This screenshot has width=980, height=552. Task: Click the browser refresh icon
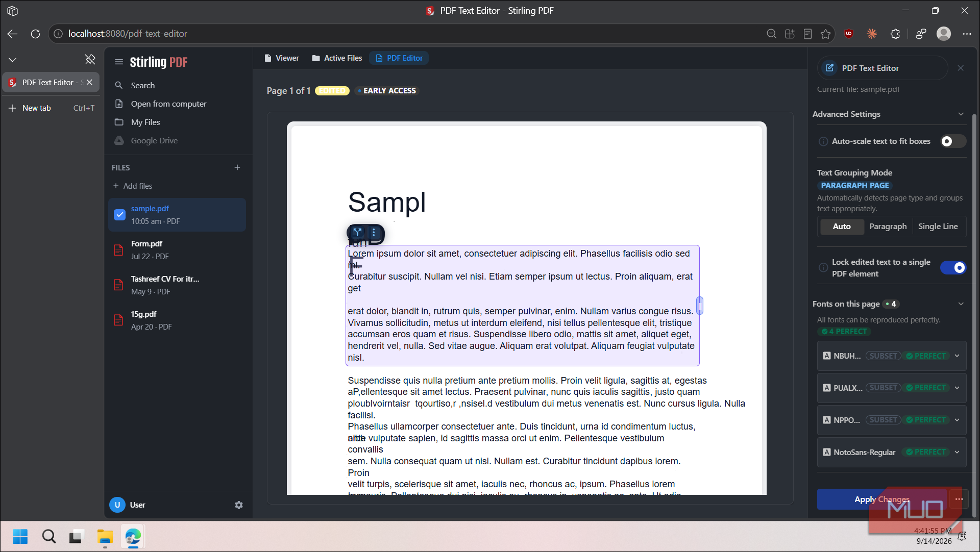pyautogui.click(x=35, y=34)
